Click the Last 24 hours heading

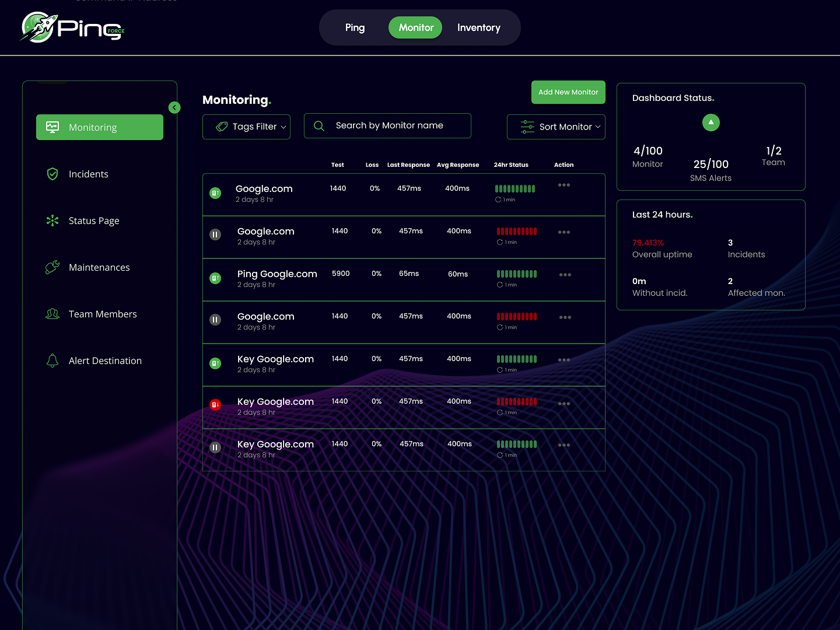click(x=663, y=215)
